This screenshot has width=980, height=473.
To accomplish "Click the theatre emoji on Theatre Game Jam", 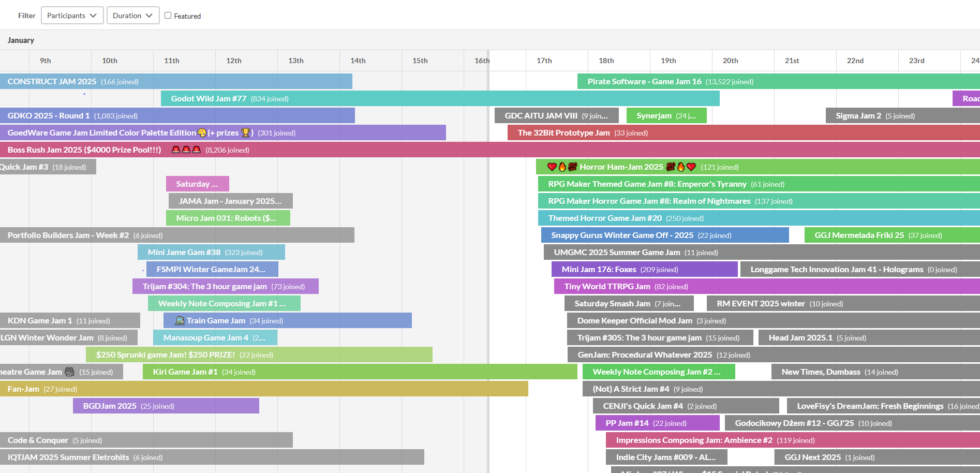I will (x=70, y=372).
